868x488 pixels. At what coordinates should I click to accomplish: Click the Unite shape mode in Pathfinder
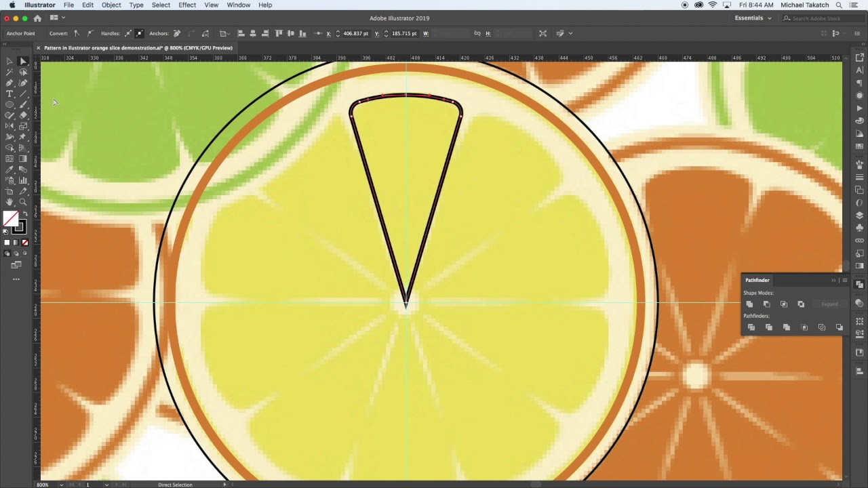click(749, 304)
